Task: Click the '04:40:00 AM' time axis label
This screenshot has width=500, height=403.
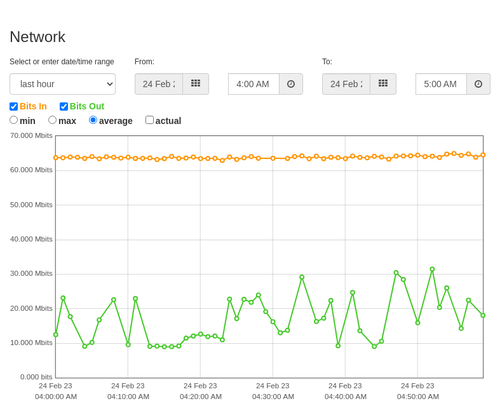Action: (345, 397)
